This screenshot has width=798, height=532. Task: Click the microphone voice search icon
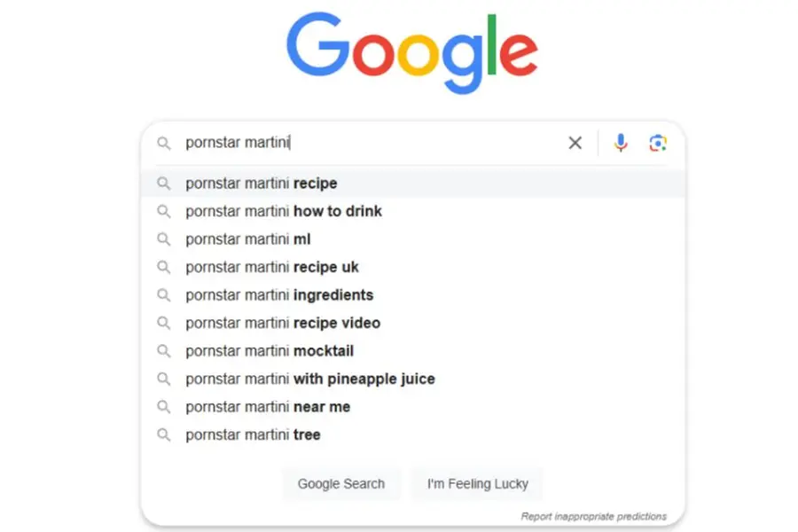click(621, 143)
